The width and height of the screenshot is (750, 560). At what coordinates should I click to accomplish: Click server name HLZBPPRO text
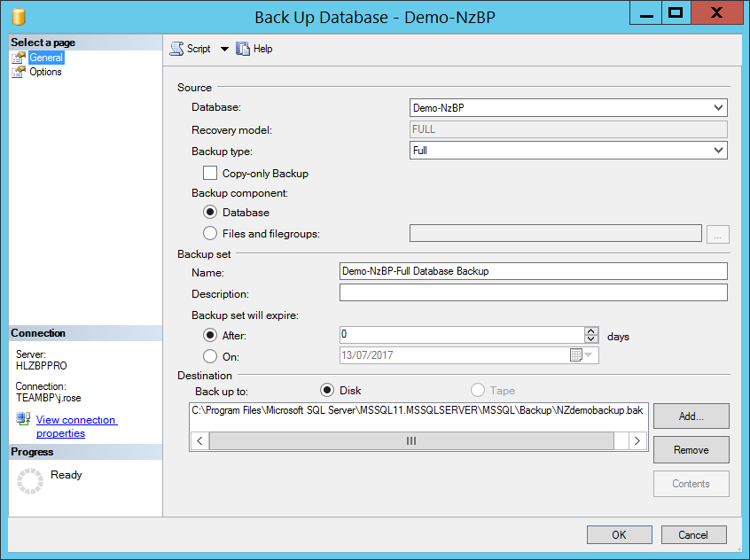[x=41, y=366]
